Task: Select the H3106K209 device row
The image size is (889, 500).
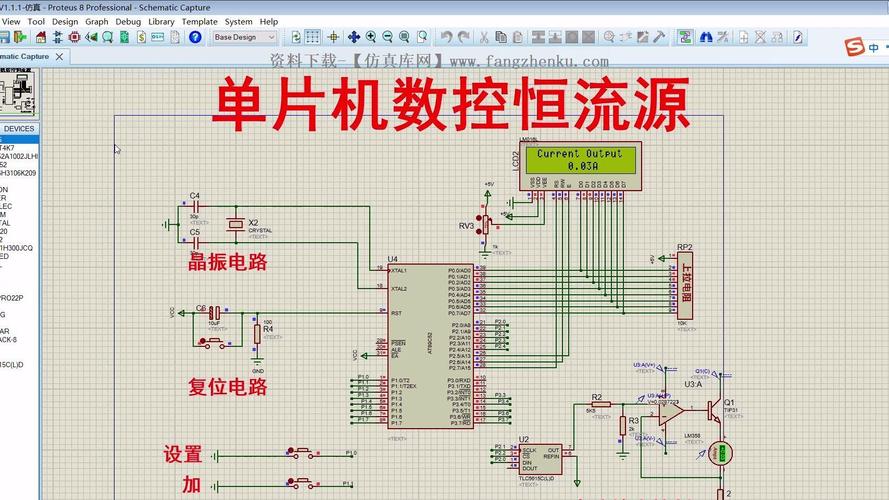Action: pyautogui.click(x=19, y=173)
